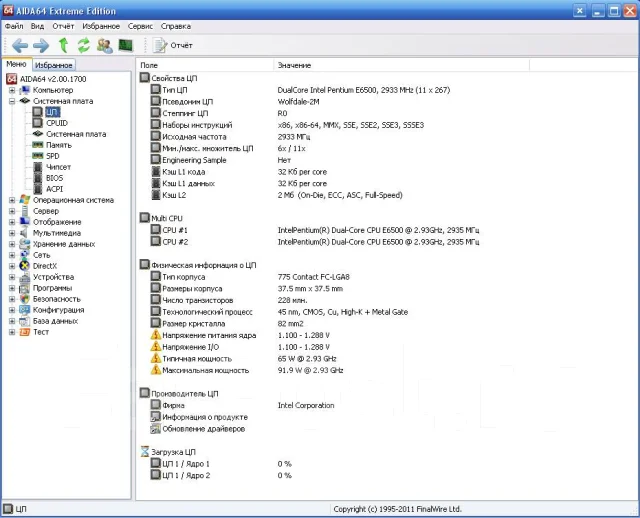This screenshot has width=640, height=518.
Task: Click the AIDA64 icon in title bar
Action: [9, 10]
